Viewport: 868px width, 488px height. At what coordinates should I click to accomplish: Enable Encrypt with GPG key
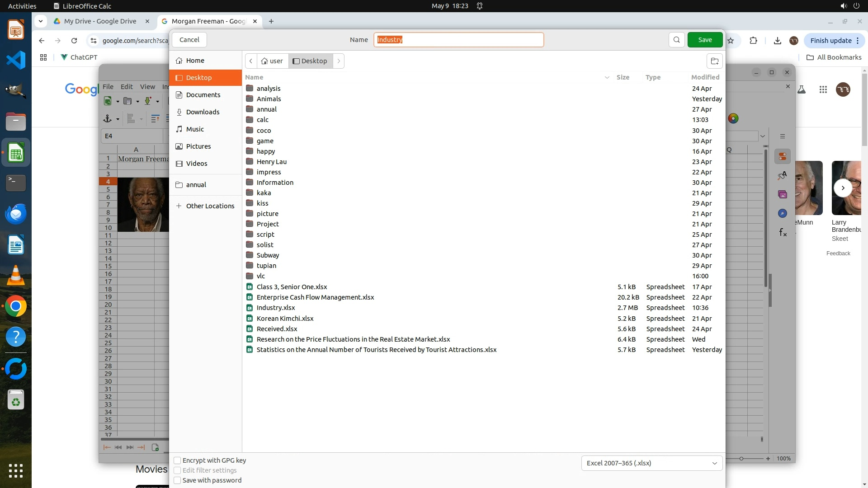(177, 460)
